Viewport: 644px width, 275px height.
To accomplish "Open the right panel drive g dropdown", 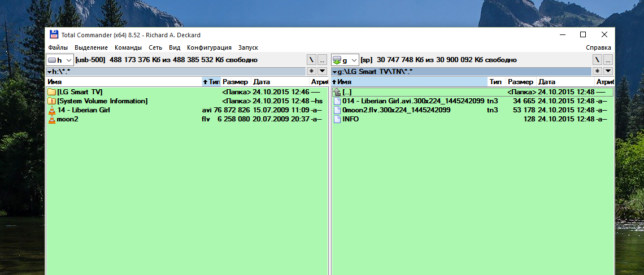I will (x=345, y=60).
